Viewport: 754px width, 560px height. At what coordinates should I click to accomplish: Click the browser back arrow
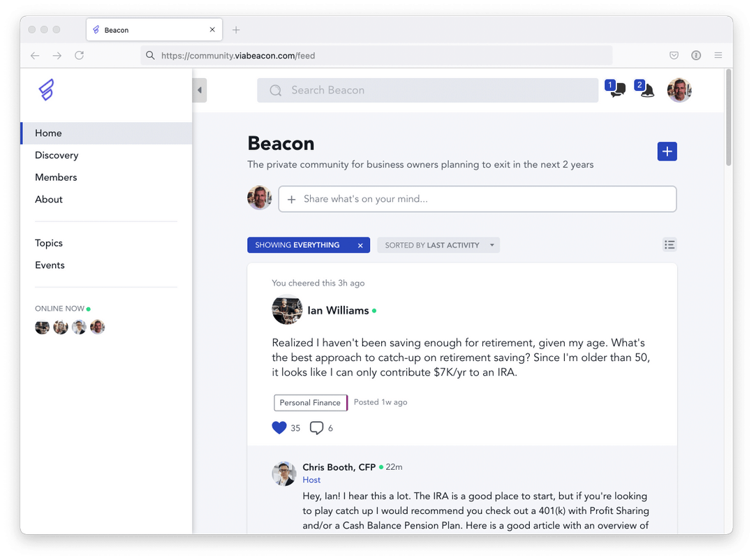[x=35, y=55]
